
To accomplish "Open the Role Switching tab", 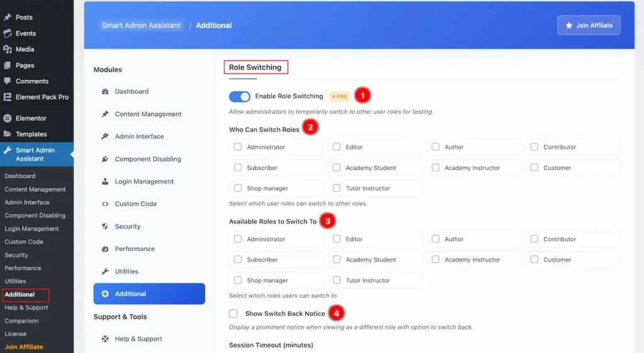I will click(255, 67).
